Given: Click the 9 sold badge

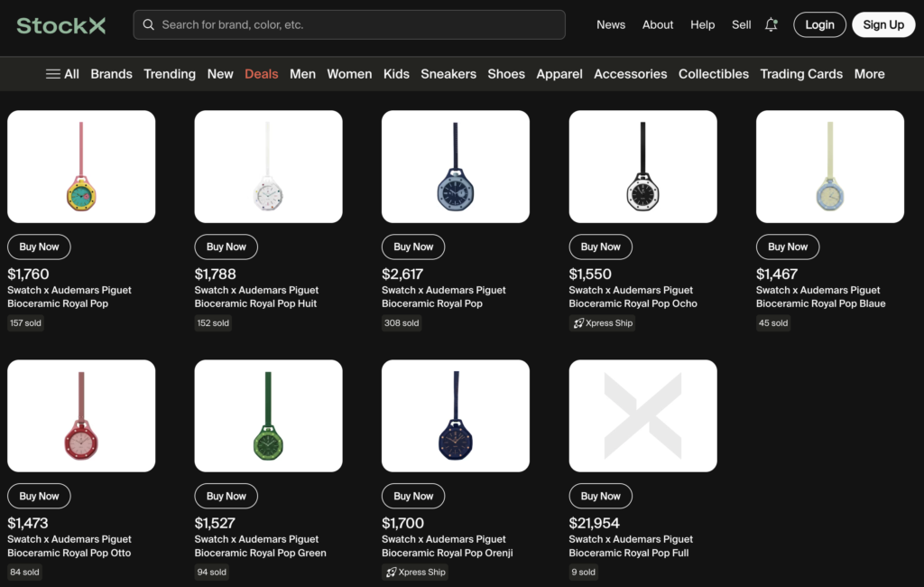Looking at the screenshot, I should click(584, 572).
